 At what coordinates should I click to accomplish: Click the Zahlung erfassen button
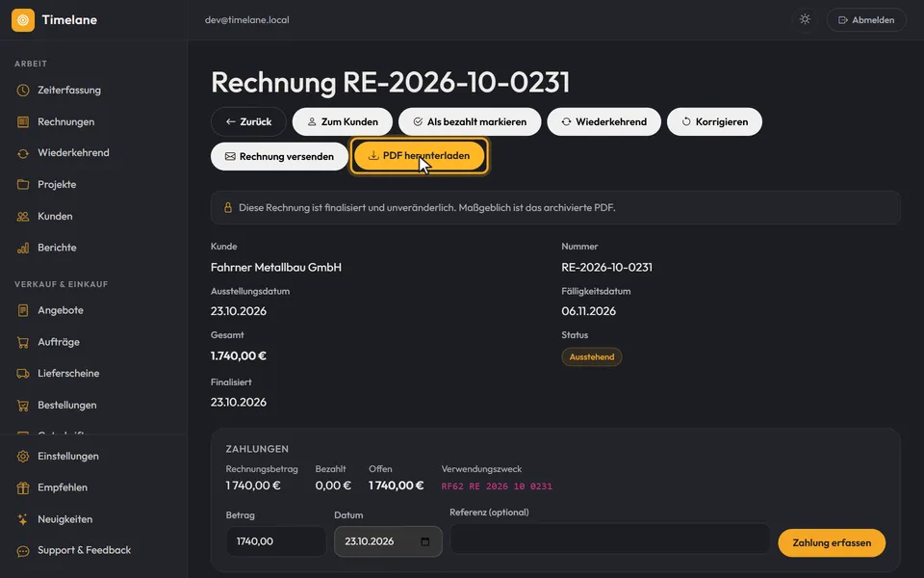[x=832, y=542]
